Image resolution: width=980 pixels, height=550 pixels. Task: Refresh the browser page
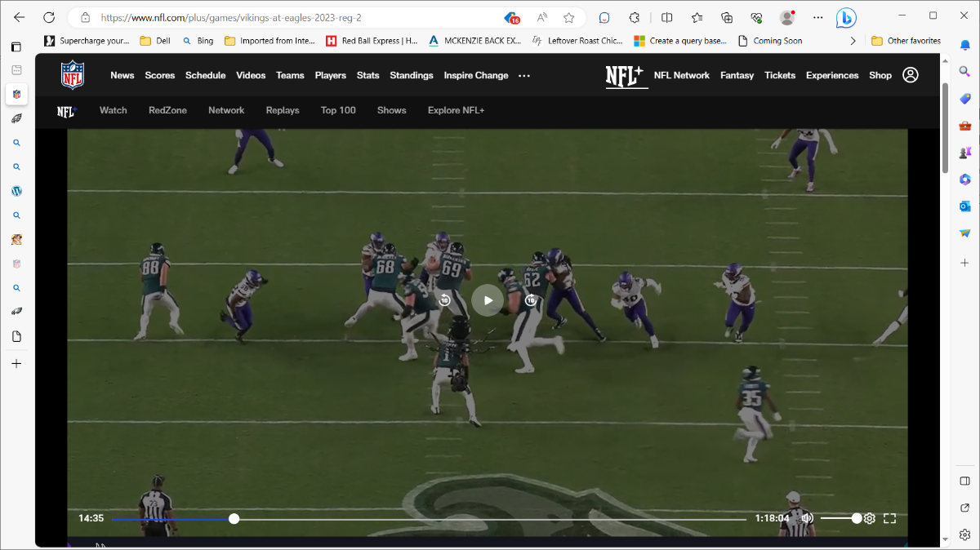(49, 17)
